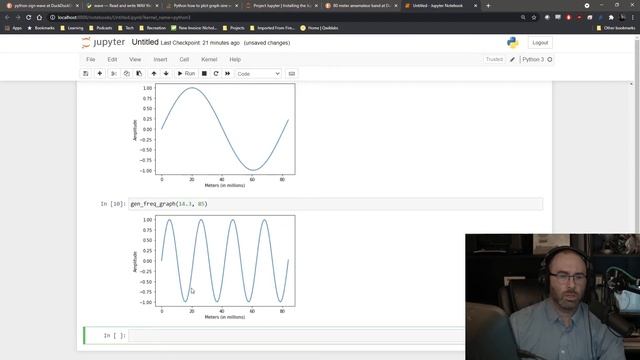Open the Cell menu

coord(184,60)
